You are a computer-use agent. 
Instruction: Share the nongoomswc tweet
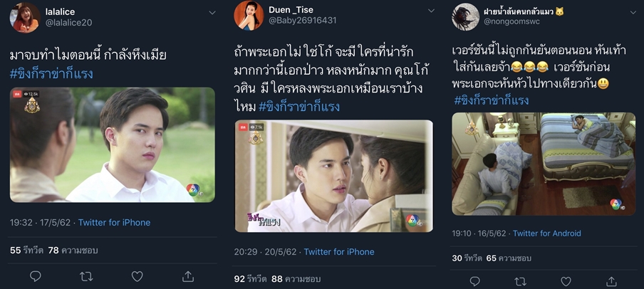click(611, 281)
